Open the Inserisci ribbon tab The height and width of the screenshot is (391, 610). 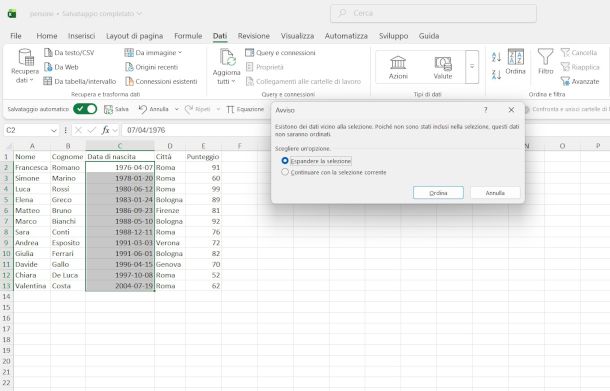(x=81, y=36)
